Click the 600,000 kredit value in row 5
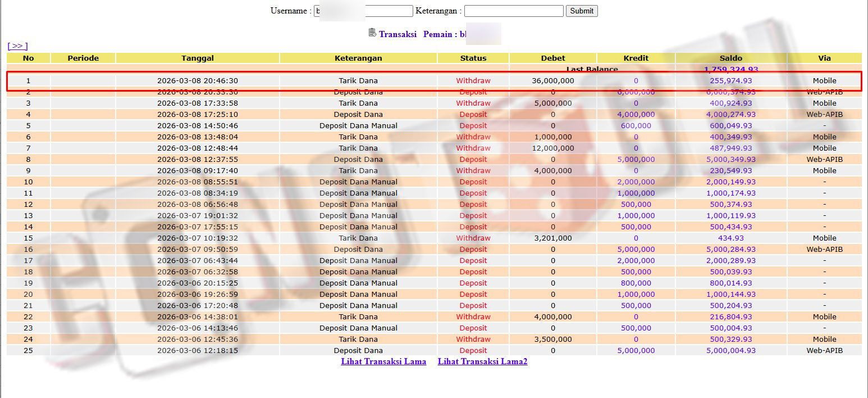Screen dimensions: 868x398 coord(636,125)
